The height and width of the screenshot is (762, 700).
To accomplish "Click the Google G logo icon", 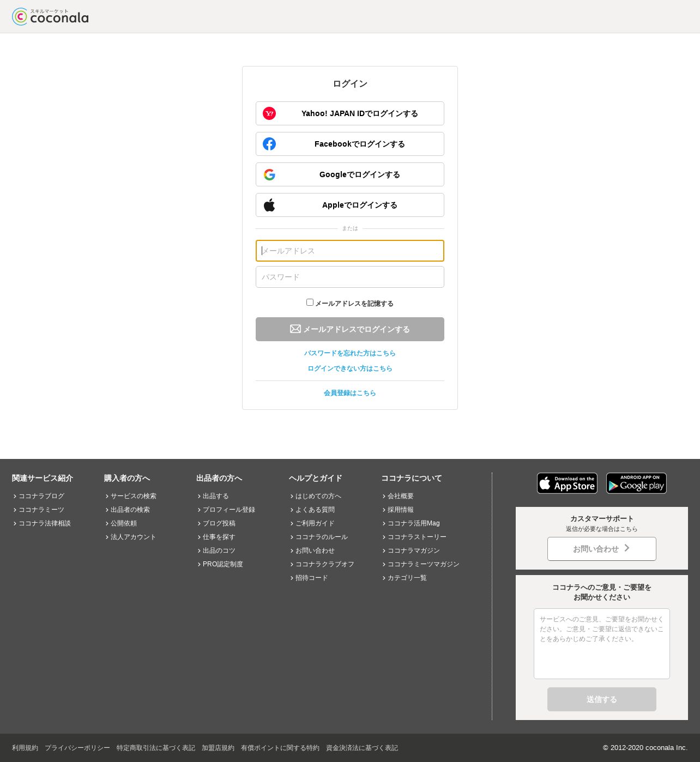I will 269,174.
